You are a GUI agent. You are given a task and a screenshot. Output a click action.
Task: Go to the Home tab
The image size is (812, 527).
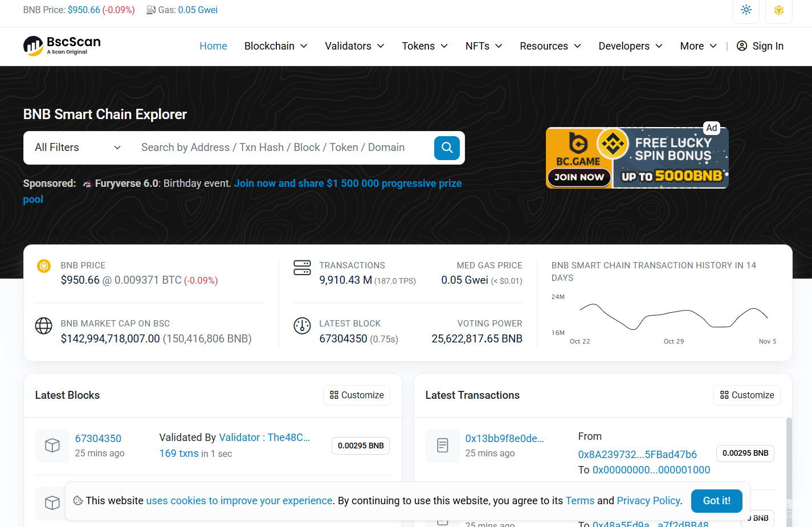pos(213,46)
